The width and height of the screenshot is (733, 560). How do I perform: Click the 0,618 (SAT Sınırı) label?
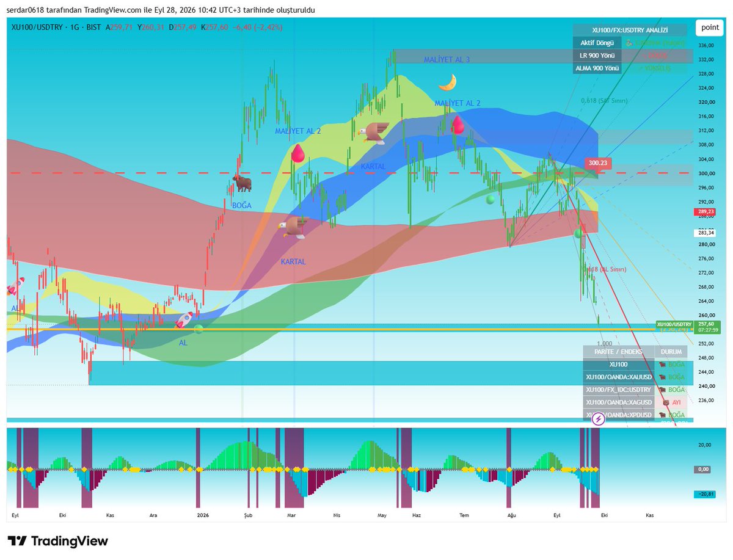pos(604,101)
